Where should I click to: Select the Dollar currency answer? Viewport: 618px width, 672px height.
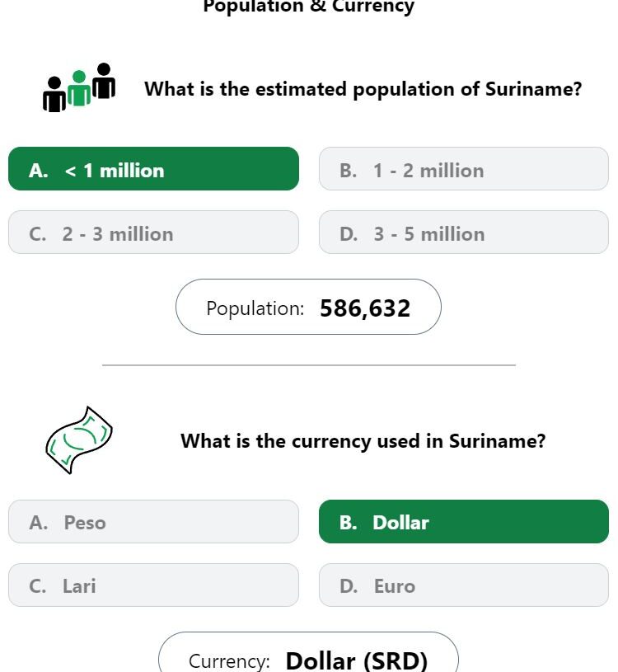(463, 522)
